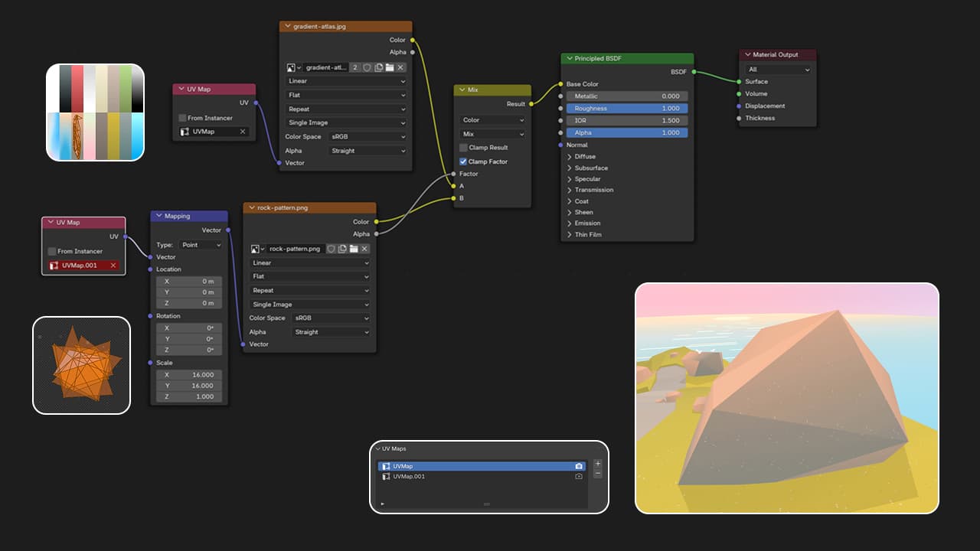
Task: Open the Flat projection dropdown in gradient-atlas node
Action: click(x=346, y=95)
